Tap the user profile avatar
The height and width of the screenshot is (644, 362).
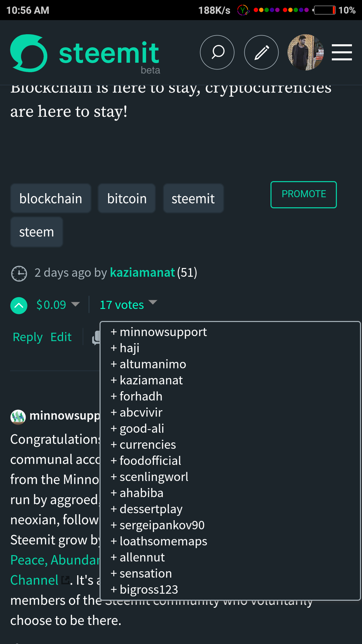[x=305, y=52]
